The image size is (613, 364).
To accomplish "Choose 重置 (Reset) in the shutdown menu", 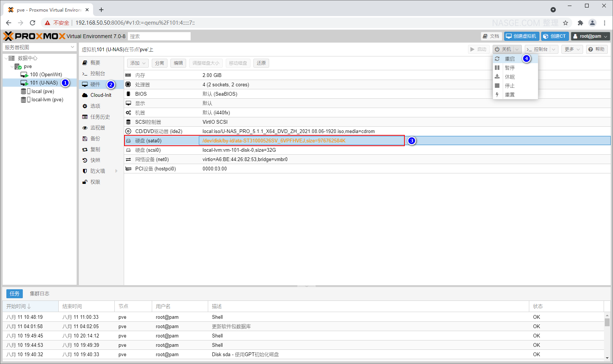I will point(515,95).
